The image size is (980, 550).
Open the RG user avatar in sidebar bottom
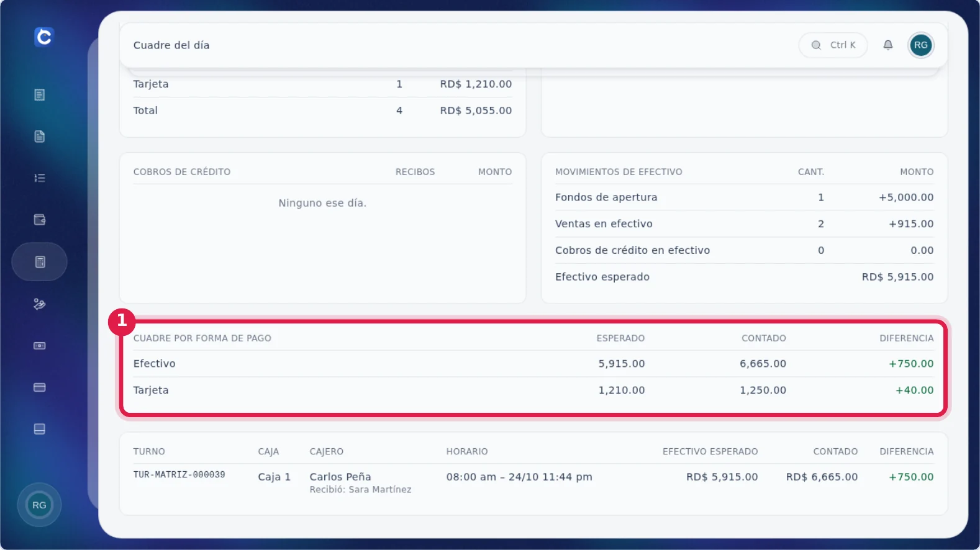(39, 505)
